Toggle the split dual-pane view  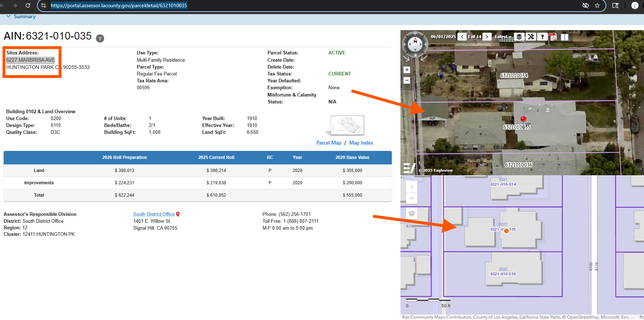point(565,37)
